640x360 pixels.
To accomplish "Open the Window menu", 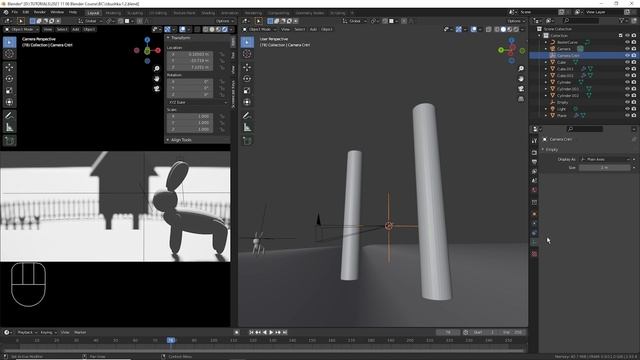I will [x=57, y=12].
